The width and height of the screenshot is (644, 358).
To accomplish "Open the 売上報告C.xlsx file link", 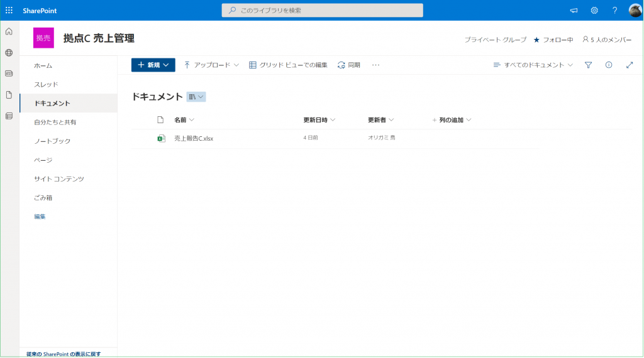I will coord(194,138).
